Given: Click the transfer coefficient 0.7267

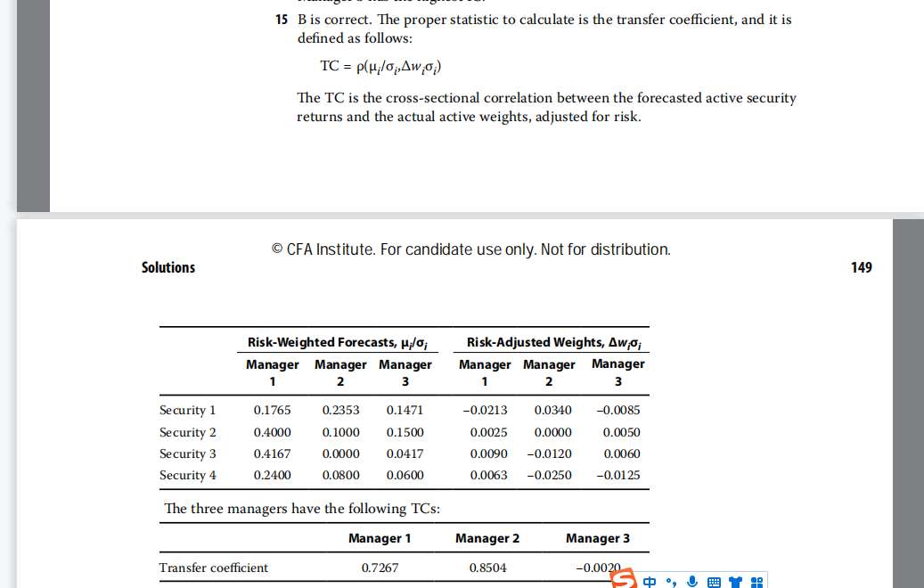Looking at the screenshot, I should 380,568.
